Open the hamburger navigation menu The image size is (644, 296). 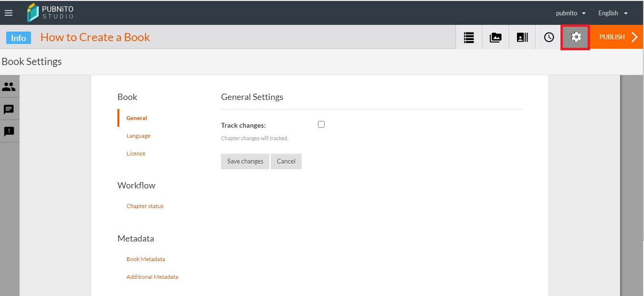tap(9, 13)
